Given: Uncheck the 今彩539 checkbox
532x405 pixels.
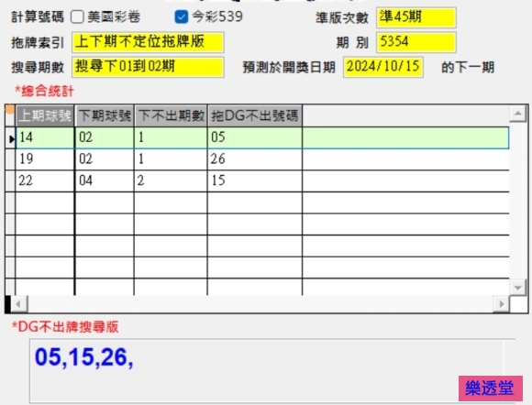Looking at the screenshot, I should click(x=182, y=16).
